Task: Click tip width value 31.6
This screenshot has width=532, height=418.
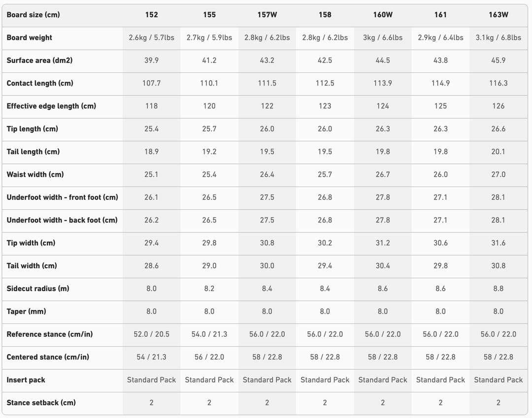Action: point(498,243)
